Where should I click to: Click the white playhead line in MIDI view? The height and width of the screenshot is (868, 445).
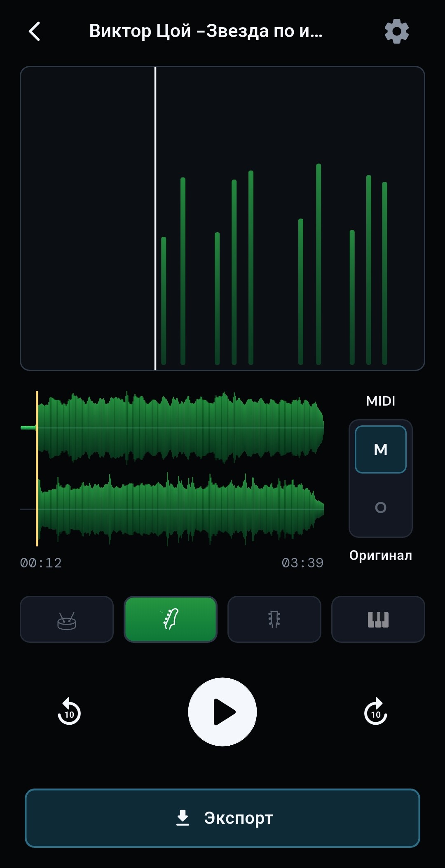(x=155, y=218)
